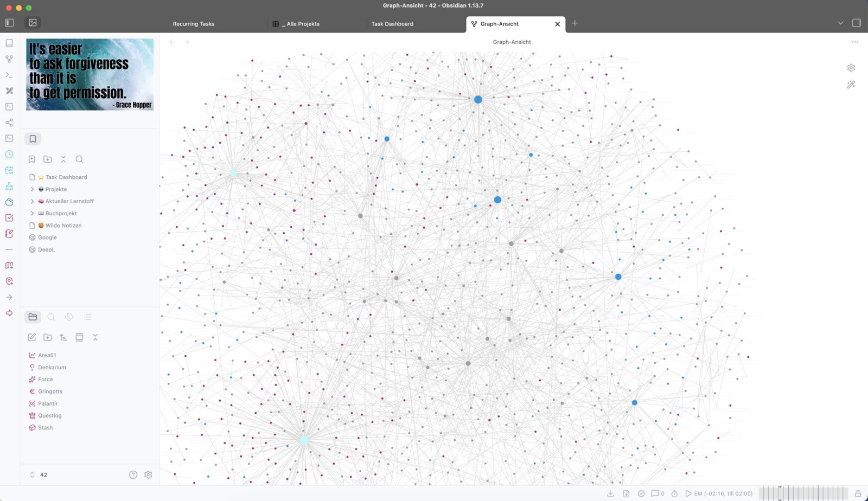Screen dimensions: 868x501
Task: Toggle the left sidebar icon in title bar
Action: 9,23
